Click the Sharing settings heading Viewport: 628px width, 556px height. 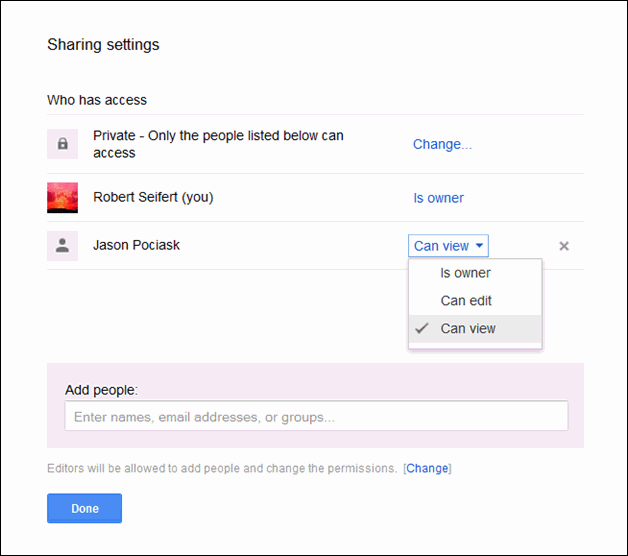click(103, 44)
